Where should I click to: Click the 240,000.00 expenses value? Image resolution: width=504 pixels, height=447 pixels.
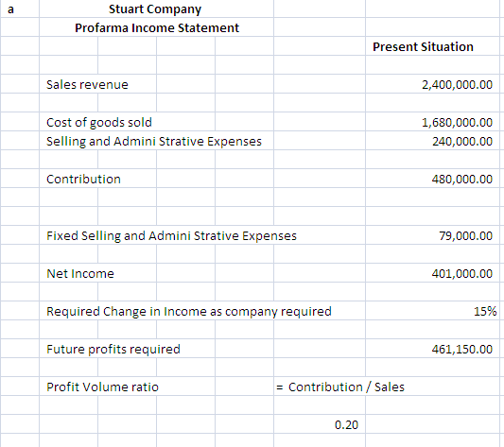tap(462, 142)
